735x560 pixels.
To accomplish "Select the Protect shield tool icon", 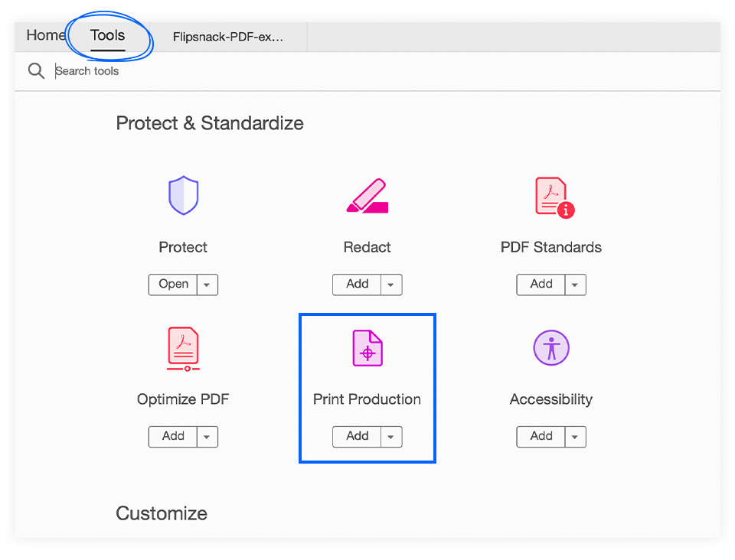I will (183, 195).
